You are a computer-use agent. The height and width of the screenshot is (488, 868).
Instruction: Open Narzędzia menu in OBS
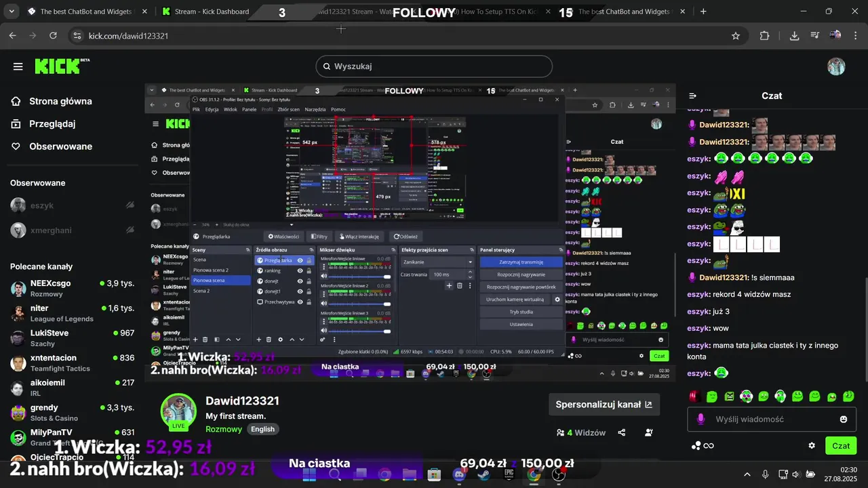315,109
